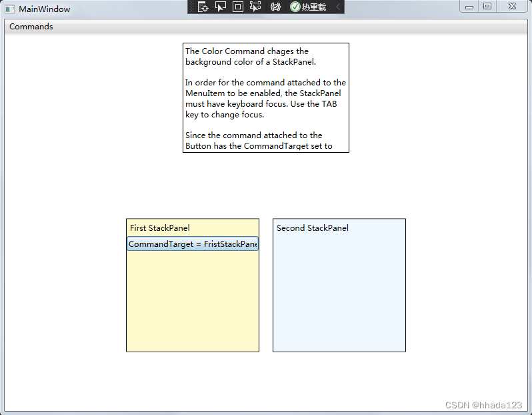Enable Track Focused Element icon
The height and width of the screenshot is (415, 532).
point(255,7)
